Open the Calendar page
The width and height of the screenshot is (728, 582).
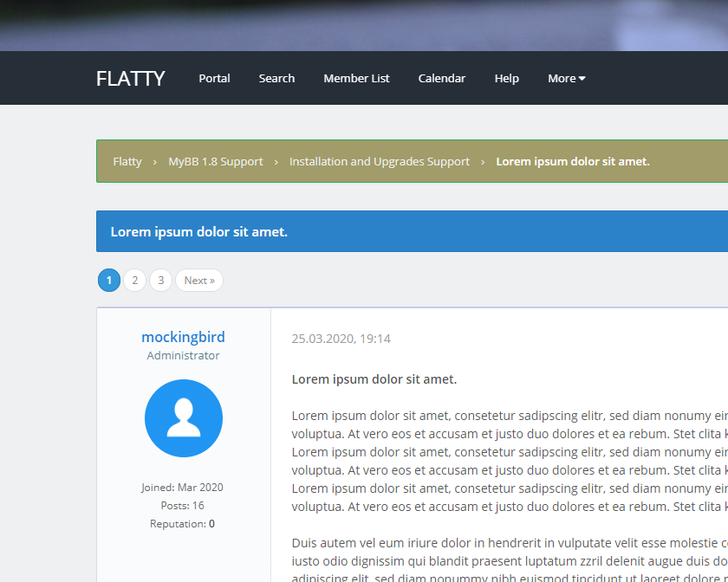(x=442, y=78)
